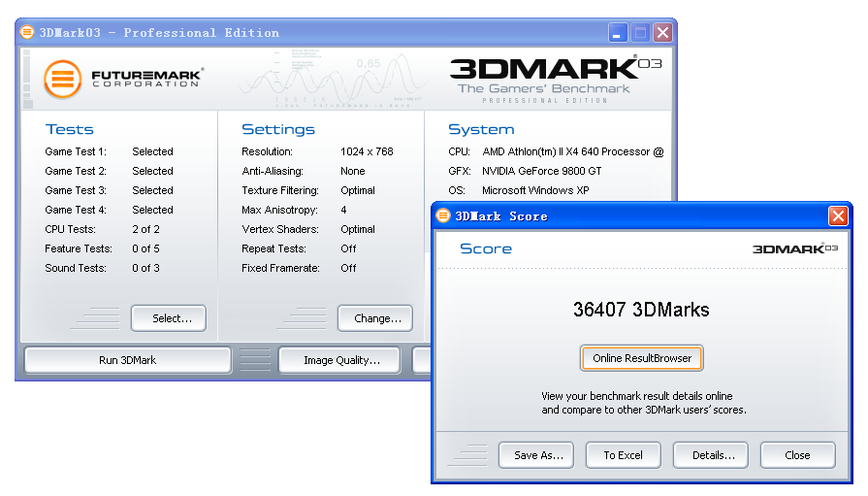Viewport: 868px width, 496px height.
Task: Dismiss the Score dialog with Close button
Action: pyautogui.click(x=797, y=455)
